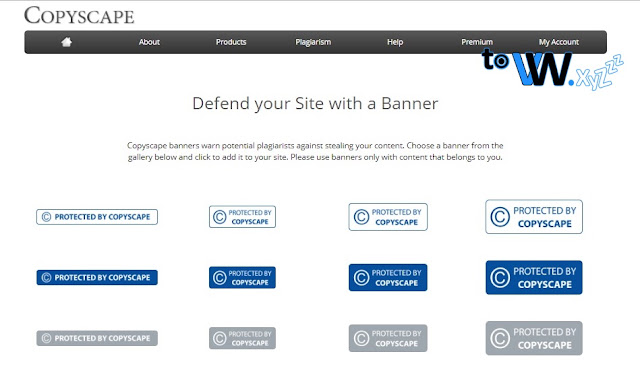This screenshot has height=377, width=640.
Task: Open the Products menu
Action: pyautogui.click(x=231, y=42)
